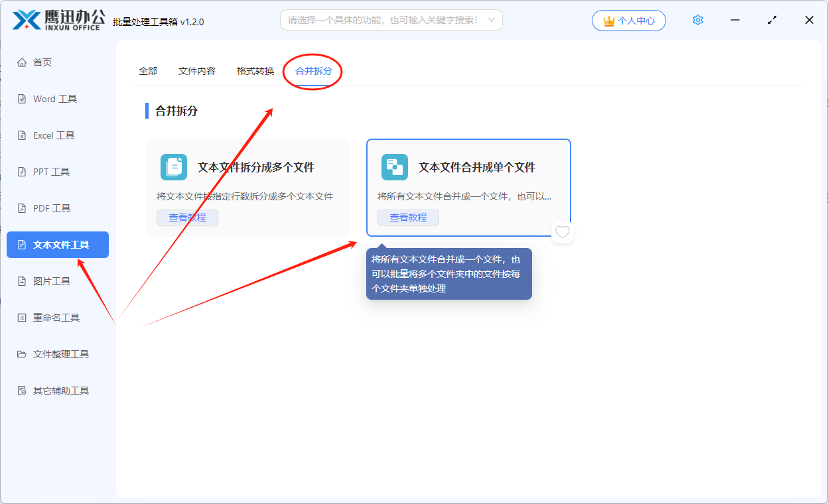Open Excel 工具 in the sidebar
The image size is (828, 504).
point(58,135)
